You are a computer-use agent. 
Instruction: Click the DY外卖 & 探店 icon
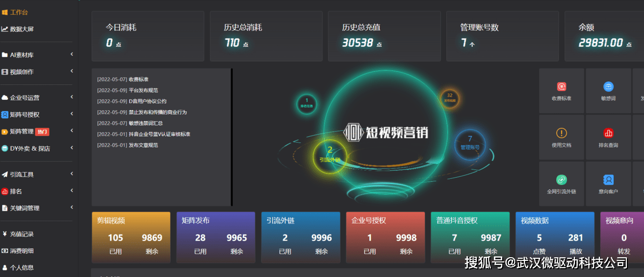5,148
